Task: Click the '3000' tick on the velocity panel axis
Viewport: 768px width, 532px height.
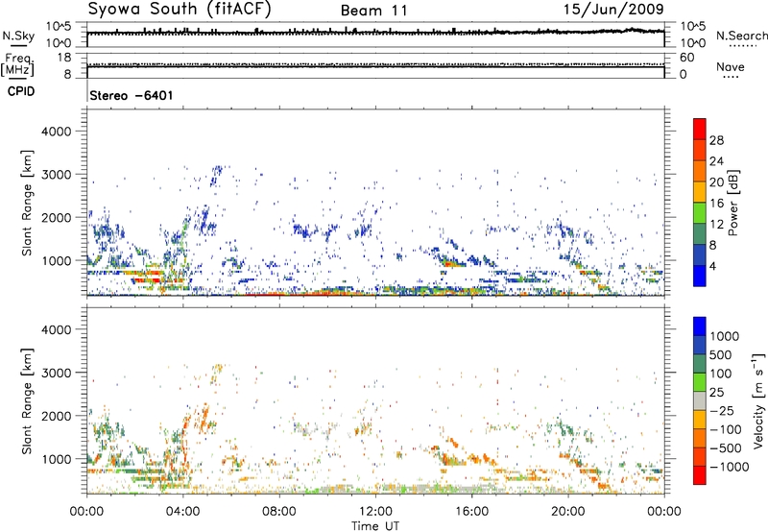Action: coord(56,373)
